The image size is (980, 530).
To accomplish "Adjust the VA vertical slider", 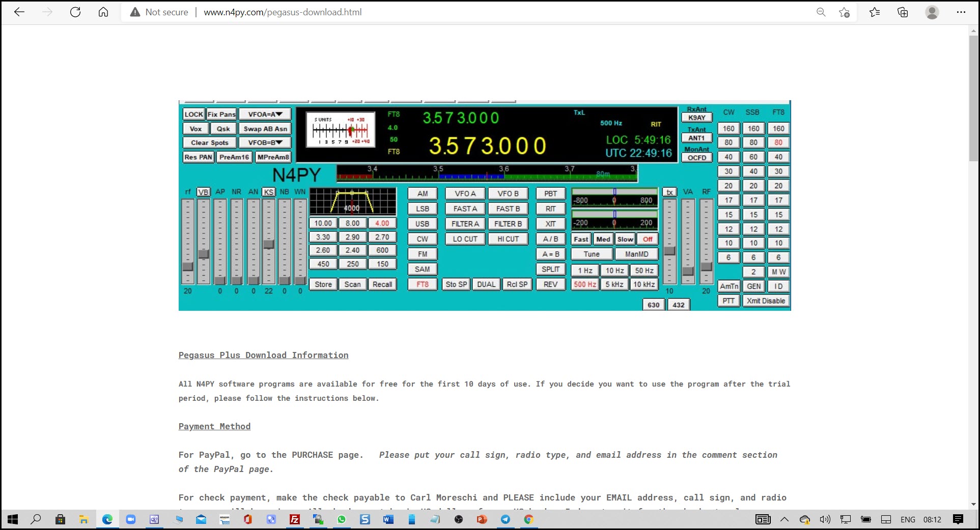I will point(688,241).
